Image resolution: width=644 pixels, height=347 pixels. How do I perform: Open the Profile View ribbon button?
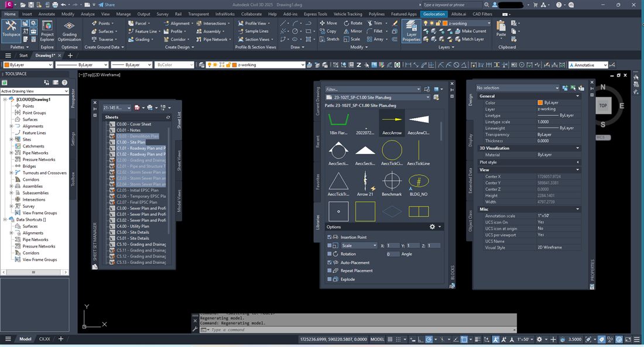(x=254, y=23)
